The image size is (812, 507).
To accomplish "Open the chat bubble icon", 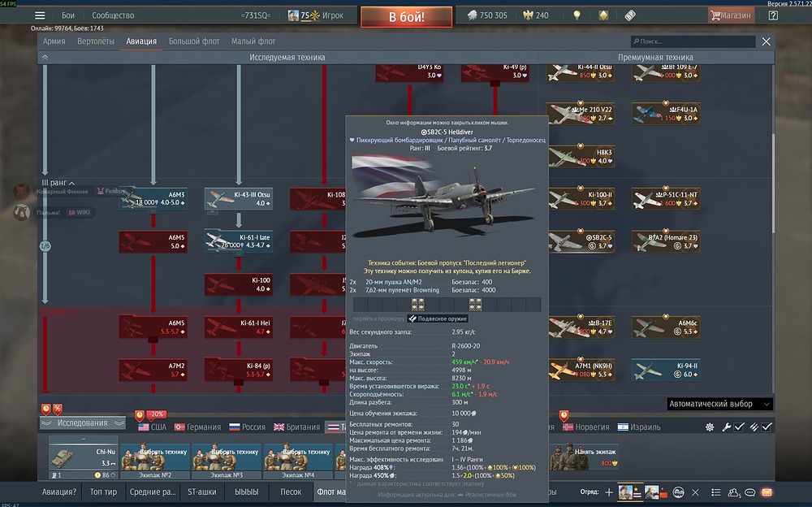I will (749, 492).
